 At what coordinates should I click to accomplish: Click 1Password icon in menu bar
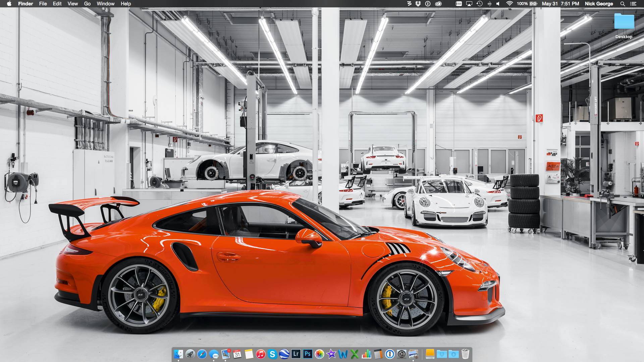[x=428, y=4]
